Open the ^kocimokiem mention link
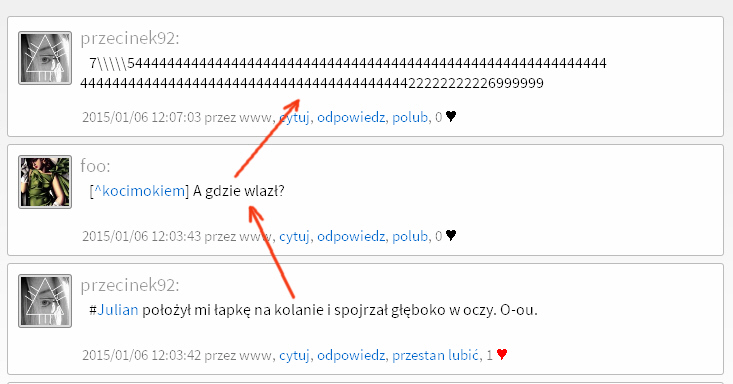Screen dimensions: 733x384 click(x=139, y=191)
